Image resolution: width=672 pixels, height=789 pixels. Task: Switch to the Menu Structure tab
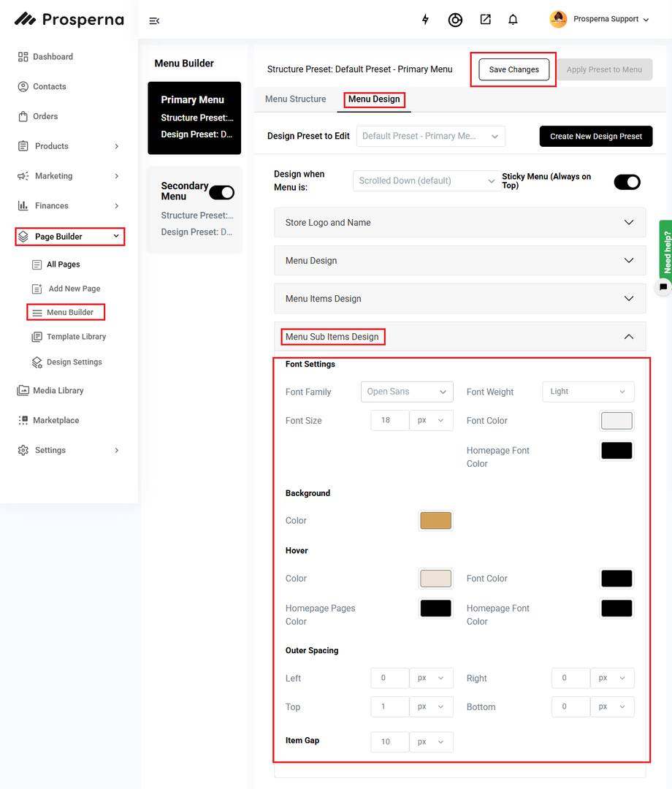[295, 100]
